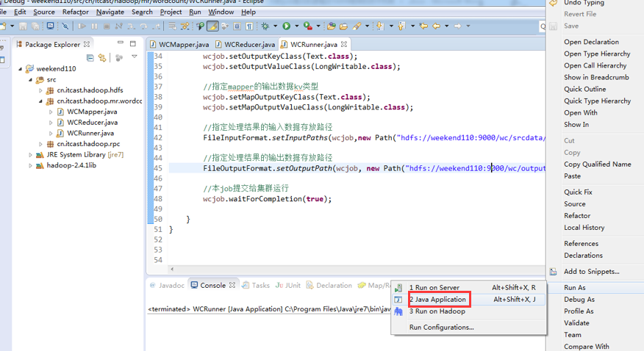This screenshot has width=644, height=351.
Task: Switch to the Javadoc tab
Action: click(167, 286)
